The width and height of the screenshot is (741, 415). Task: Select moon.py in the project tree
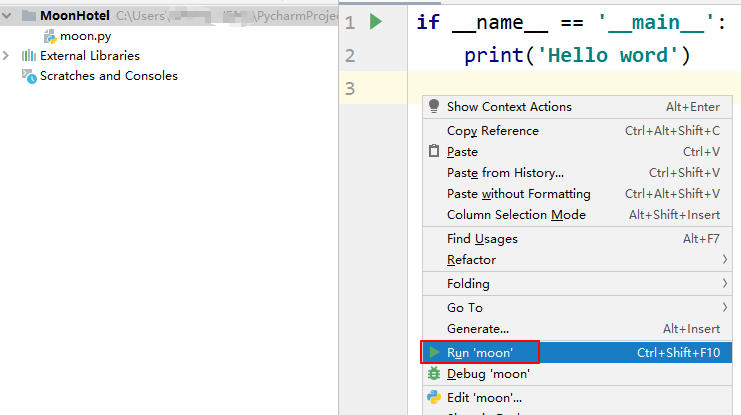[85, 36]
